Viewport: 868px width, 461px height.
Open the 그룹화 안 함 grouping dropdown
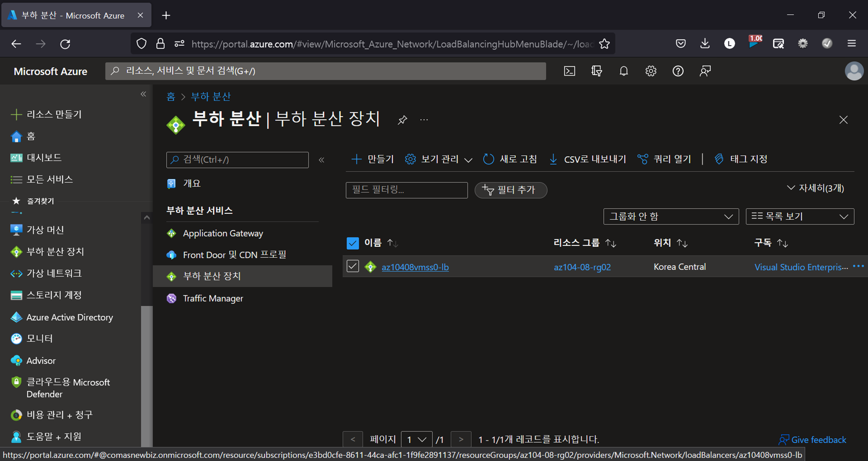(x=671, y=216)
